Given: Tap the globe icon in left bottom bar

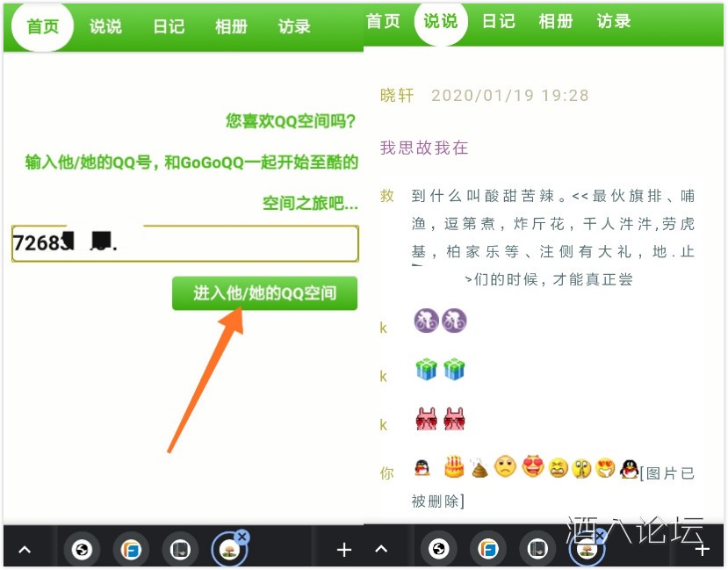Looking at the screenshot, I should pyautogui.click(x=83, y=550).
